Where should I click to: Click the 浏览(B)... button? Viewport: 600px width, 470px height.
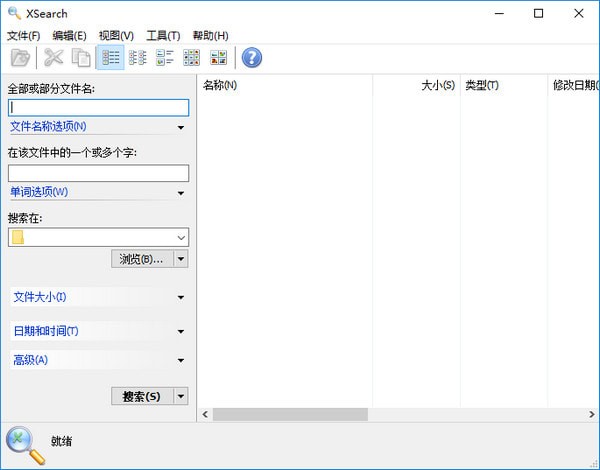coord(141,259)
